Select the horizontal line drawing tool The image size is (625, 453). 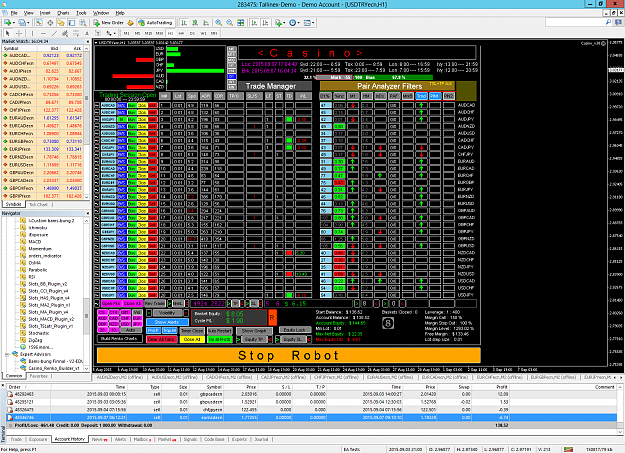(43, 33)
